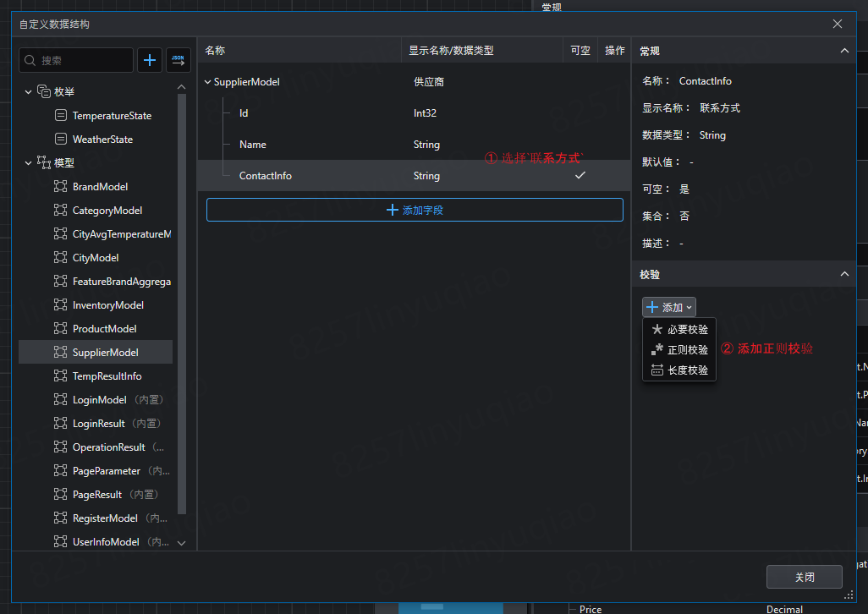Collapse the 模型 tree group
This screenshot has height=614, width=868.
(28, 162)
